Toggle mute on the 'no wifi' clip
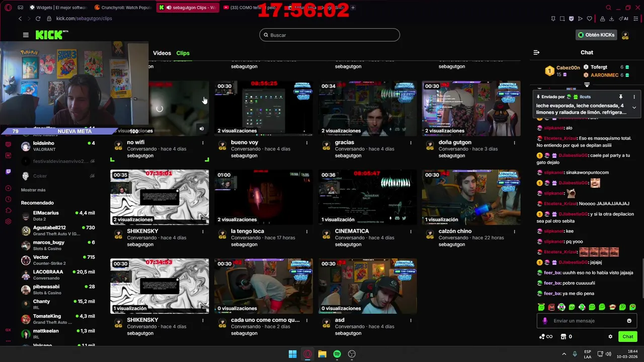Image resolution: width=644 pixels, height=362 pixels. tap(201, 129)
